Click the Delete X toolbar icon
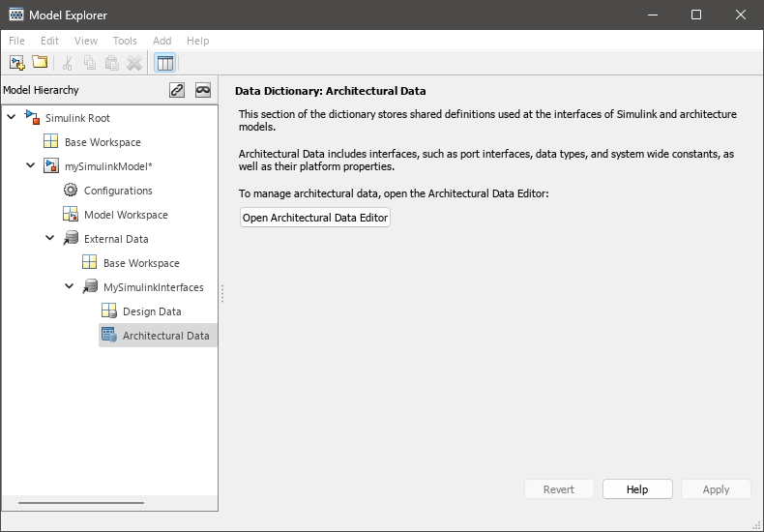This screenshot has height=532, width=764. (134, 63)
